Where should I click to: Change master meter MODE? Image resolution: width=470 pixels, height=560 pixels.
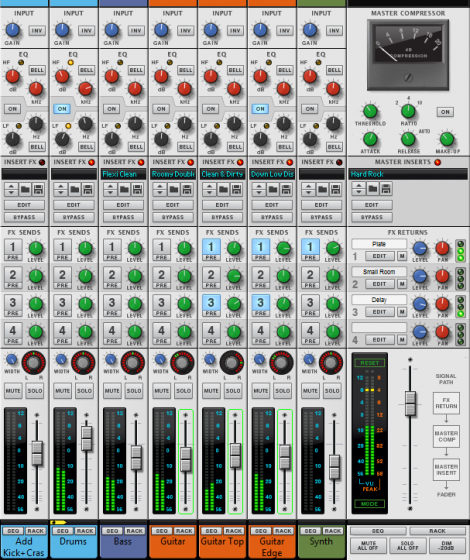pyautogui.click(x=370, y=504)
